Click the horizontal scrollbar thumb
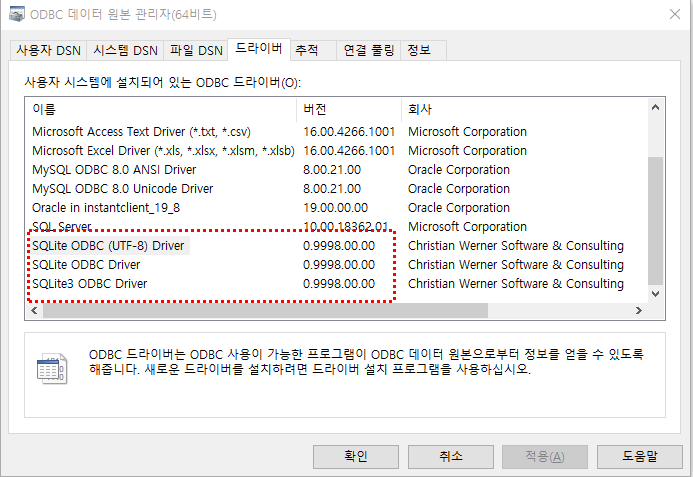The height and width of the screenshot is (477, 693). point(265,310)
